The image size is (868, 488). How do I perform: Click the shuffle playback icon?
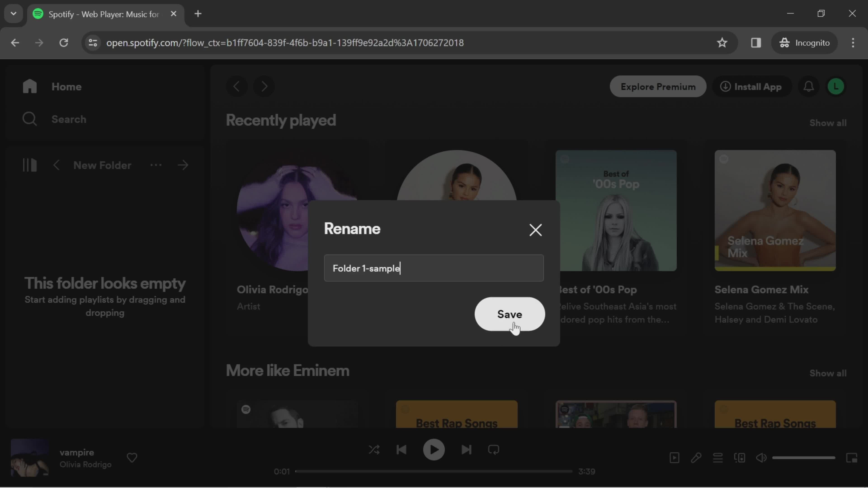pos(374,449)
